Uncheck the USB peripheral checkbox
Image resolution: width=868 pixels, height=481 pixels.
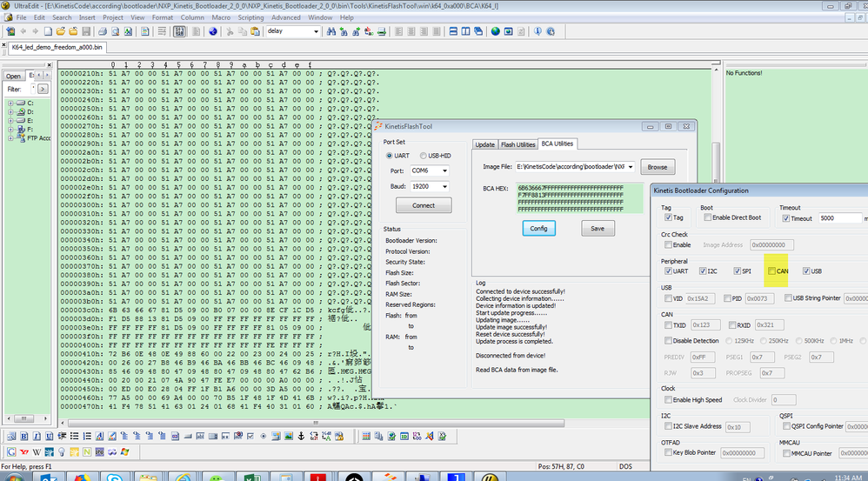click(806, 271)
